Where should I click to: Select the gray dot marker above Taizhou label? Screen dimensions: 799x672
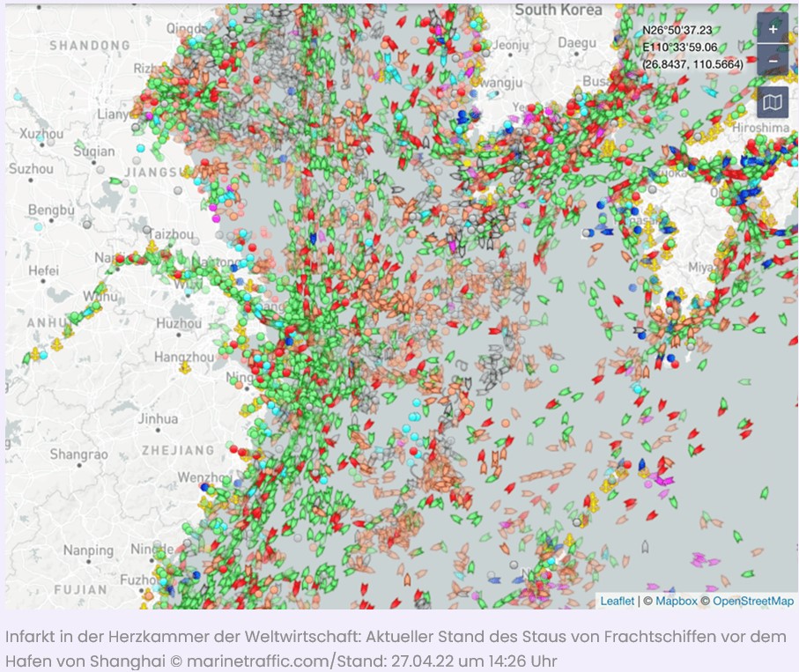147,230
